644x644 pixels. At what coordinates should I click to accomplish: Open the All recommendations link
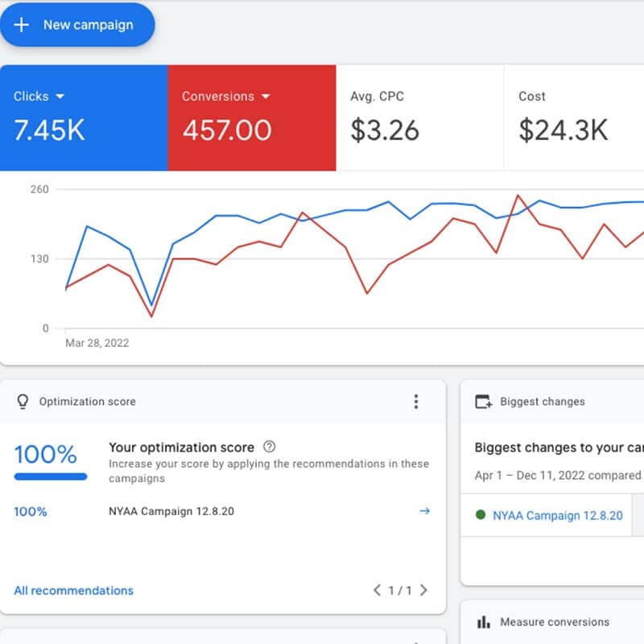pos(74,590)
